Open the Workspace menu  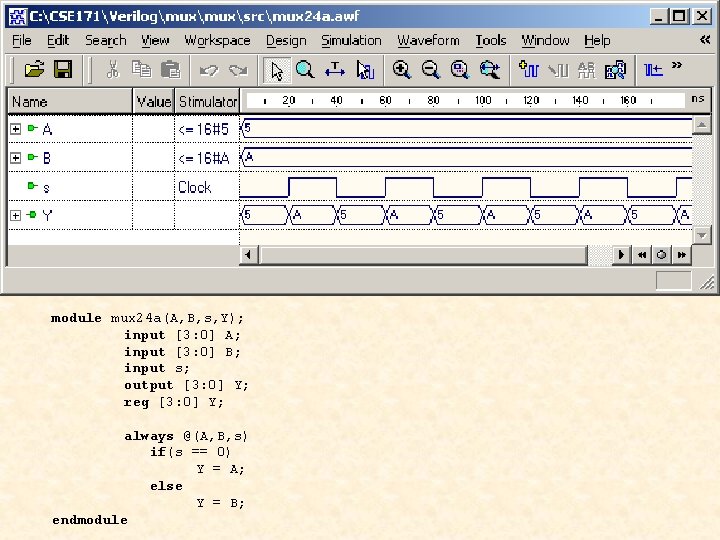[x=217, y=40]
